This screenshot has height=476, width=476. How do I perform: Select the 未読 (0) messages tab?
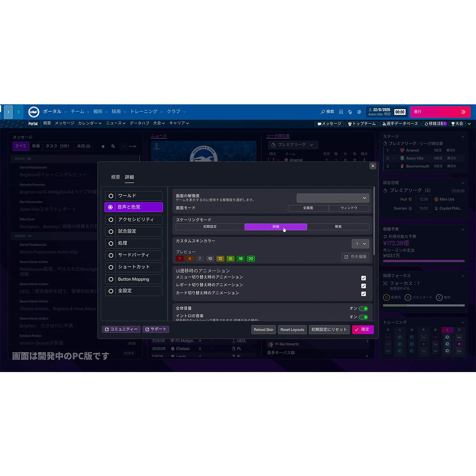point(84,146)
